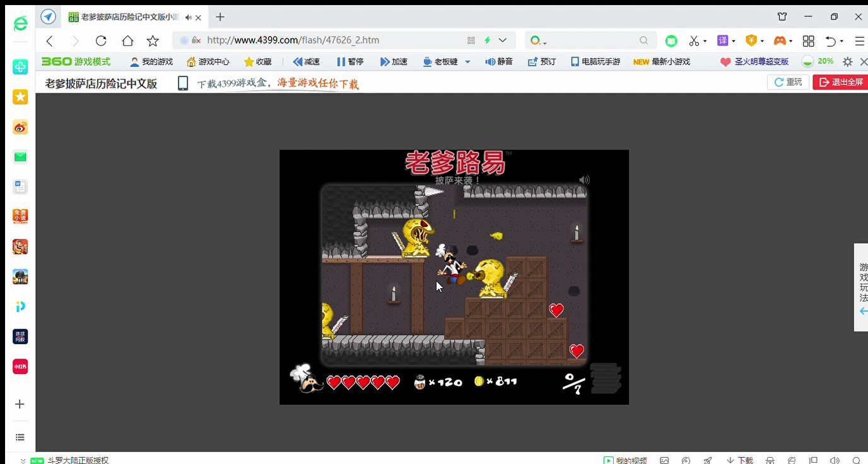Open the skin shirt icon in title bar
868x464 pixels.
(782, 17)
